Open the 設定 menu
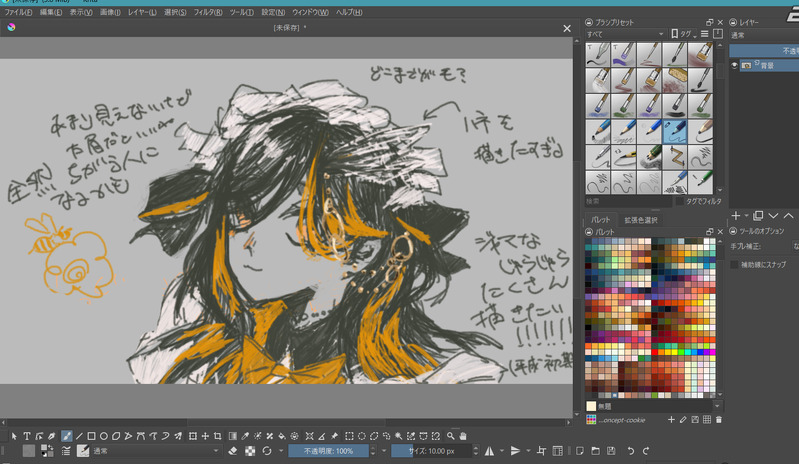Viewport: 799px width, 464px height. point(273,12)
